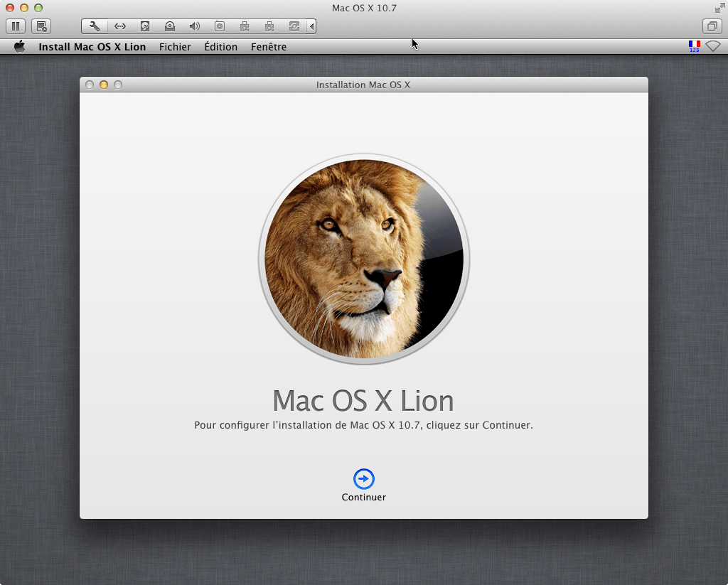Click the hard disk device icon

(x=145, y=26)
